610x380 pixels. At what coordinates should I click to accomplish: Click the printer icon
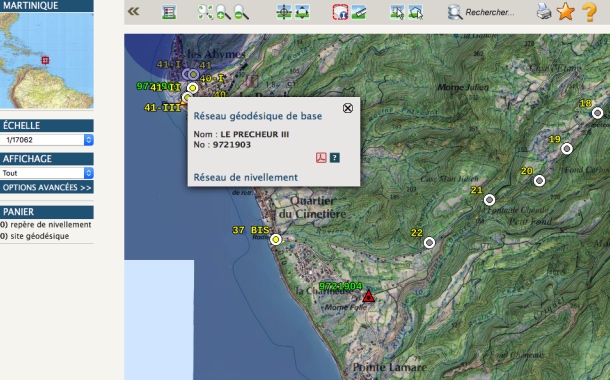pos(544,12)
